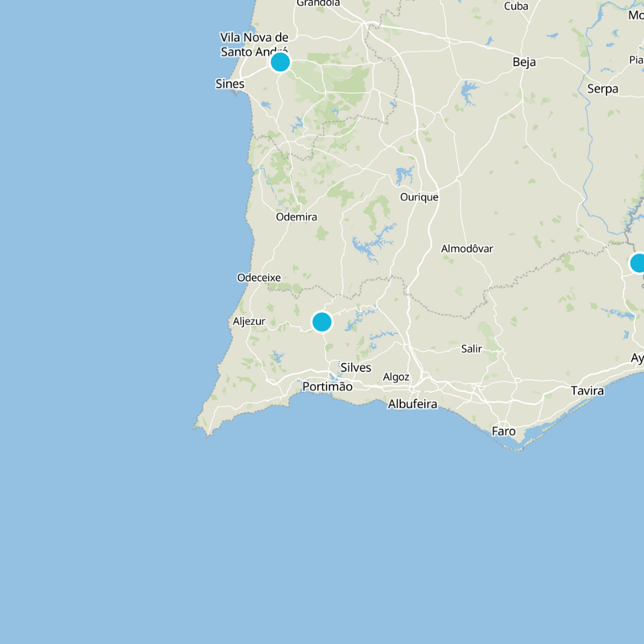644x644 pixels.
Task: Click the Ourique place label
Action: 419,196
